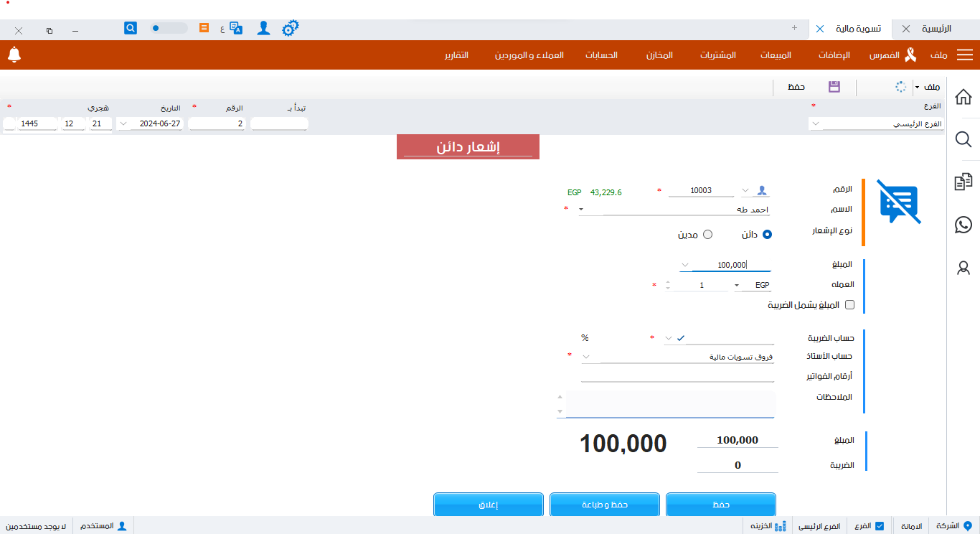Select the دائن radio button
The height and width of the screenshot is (534, 980).
point(767,235)
